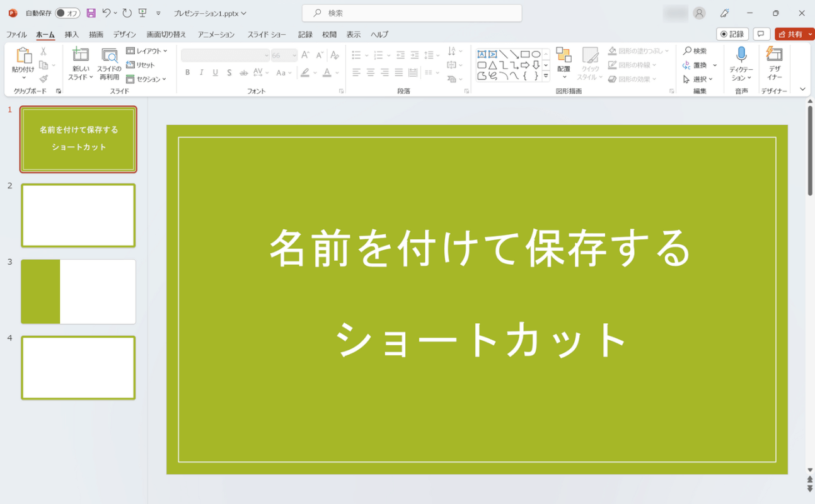The height and width of the screenshot is (504, 815).
Task: Click Clear All Formatting icon
Action: tap(335, 55)
